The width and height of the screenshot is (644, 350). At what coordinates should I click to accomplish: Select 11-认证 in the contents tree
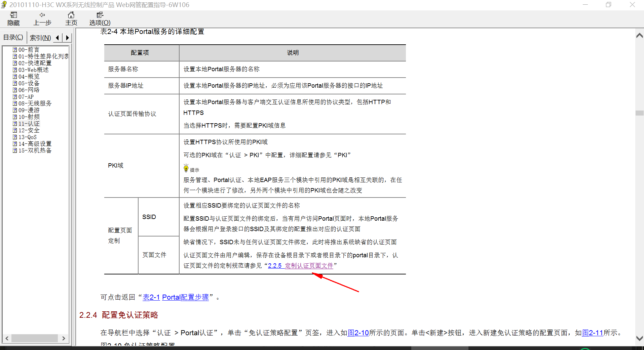(30, 123)
